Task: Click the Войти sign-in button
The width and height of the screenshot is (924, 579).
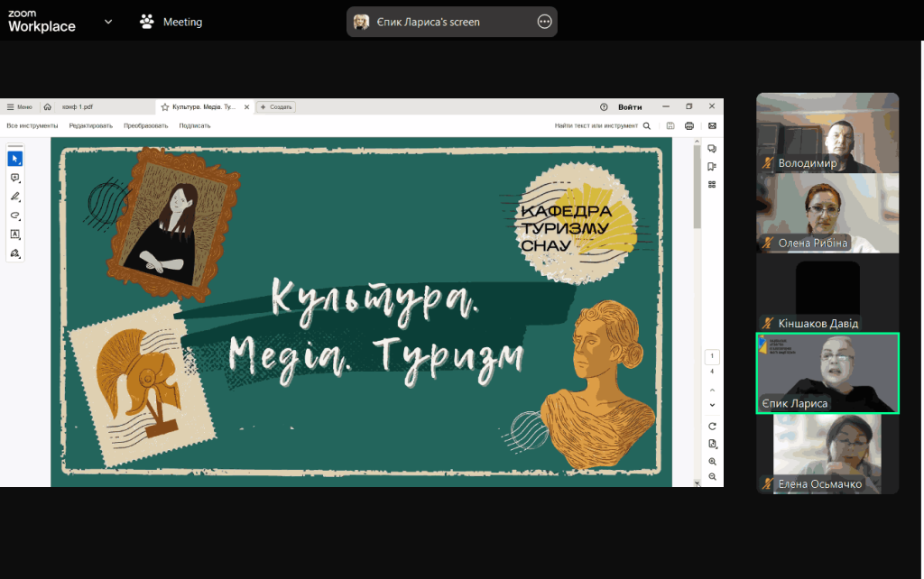Action: [x=631, y=106]
